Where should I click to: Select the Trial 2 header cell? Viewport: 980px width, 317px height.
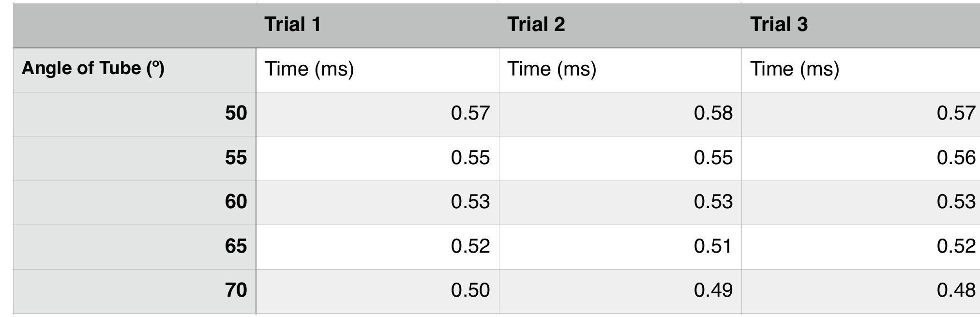620,25
